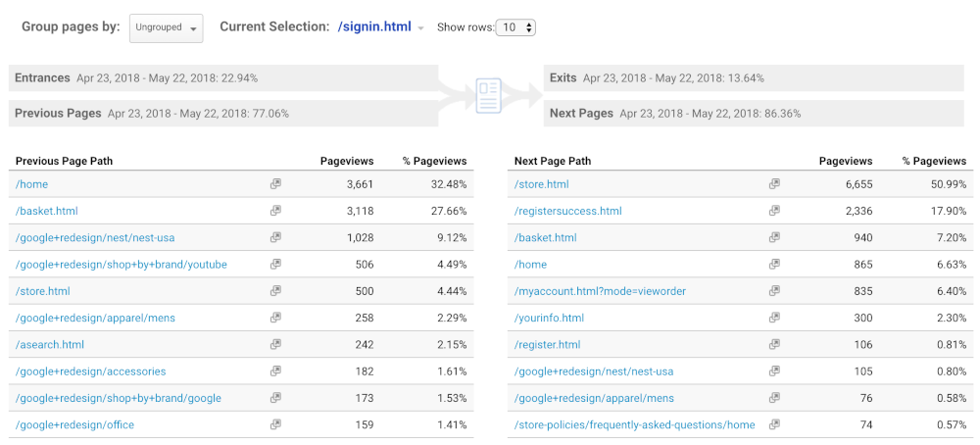
Task: Open the Show rows selector
Action: [x=515, y=27]
